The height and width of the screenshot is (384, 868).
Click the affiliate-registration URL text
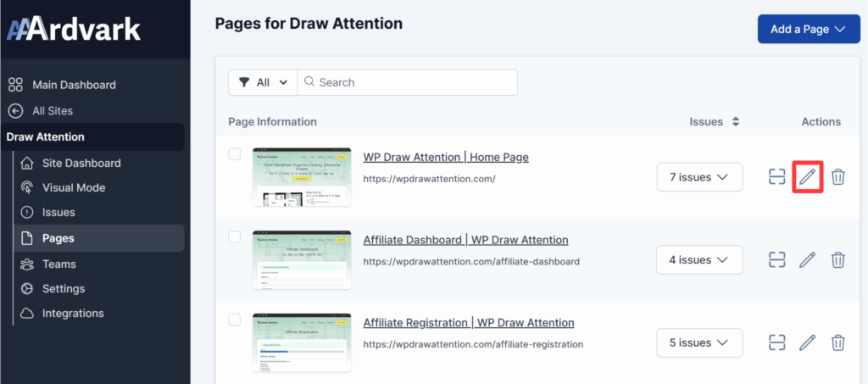pos(473,344)
